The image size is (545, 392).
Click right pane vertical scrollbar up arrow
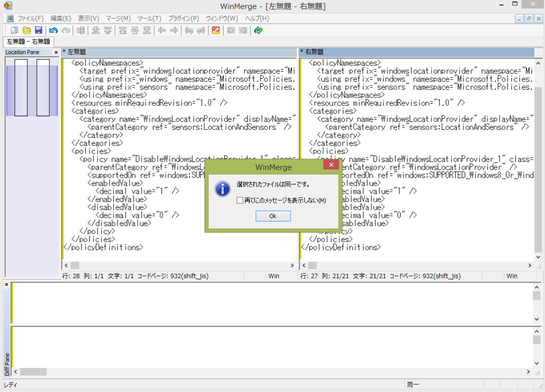539,63
